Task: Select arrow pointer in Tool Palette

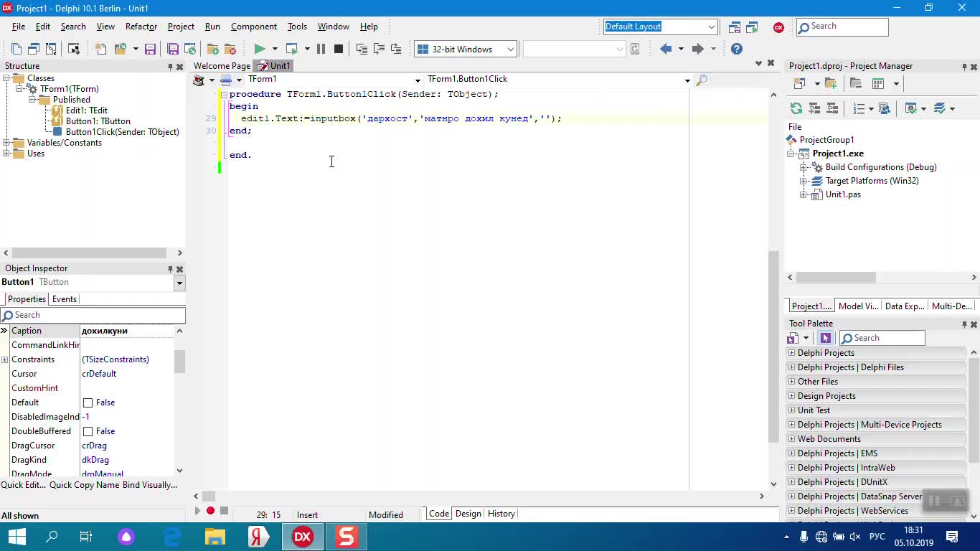Action: 825,338
